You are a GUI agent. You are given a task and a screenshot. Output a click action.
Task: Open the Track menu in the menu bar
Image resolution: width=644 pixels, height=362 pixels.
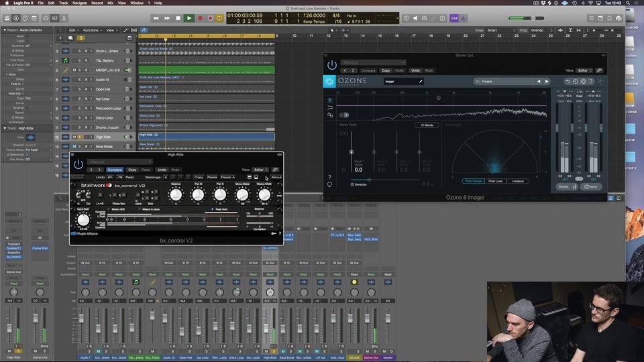(x=63, y=3)
